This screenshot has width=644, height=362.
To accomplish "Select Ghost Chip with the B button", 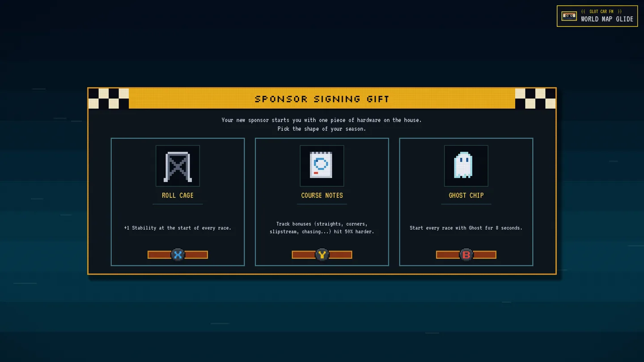I will [x=466, y=255].
